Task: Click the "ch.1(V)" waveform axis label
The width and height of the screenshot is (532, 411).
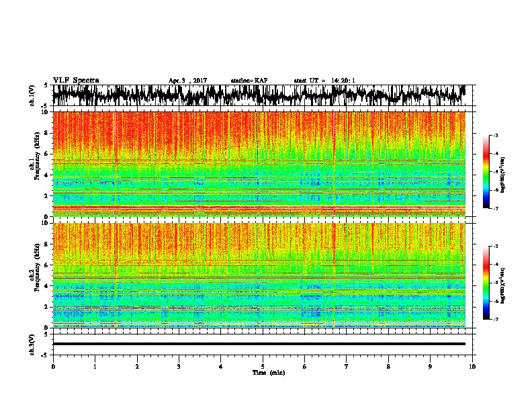Action: (32, 95)
